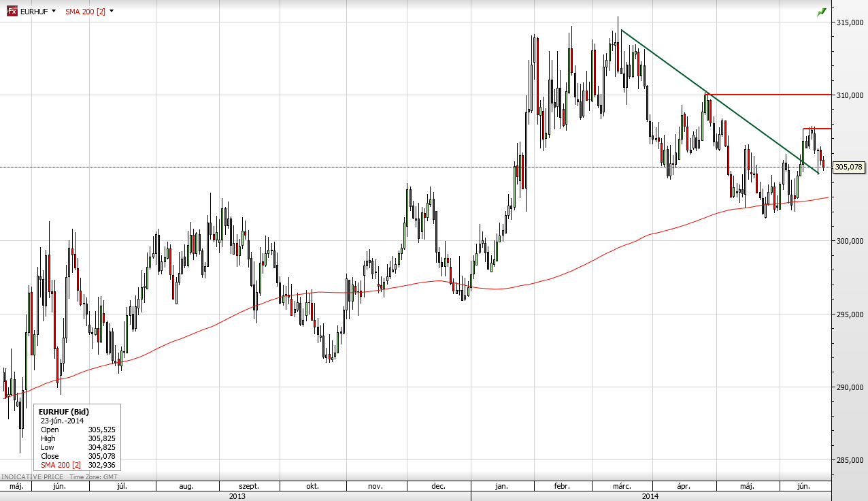Select the jún. 2013 month on time axis
This screenshot has width=868, height=501.
59,487
